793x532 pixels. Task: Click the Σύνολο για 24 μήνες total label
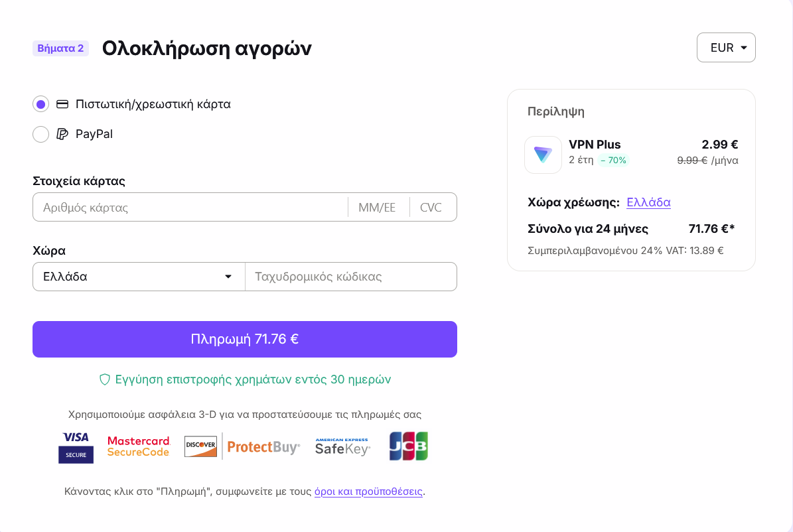coord(588,229)
